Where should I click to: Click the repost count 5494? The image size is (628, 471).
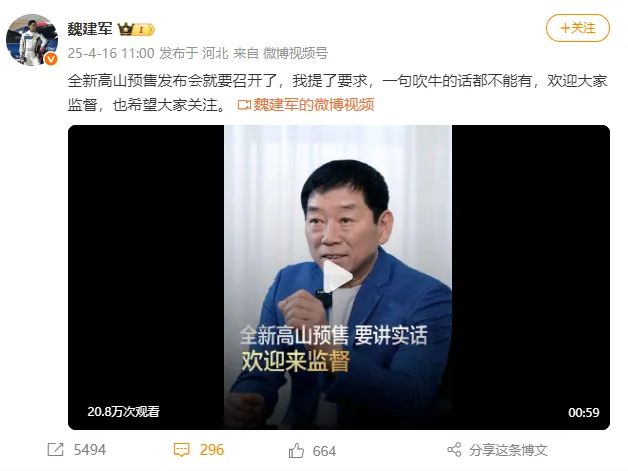pos(90,449)
